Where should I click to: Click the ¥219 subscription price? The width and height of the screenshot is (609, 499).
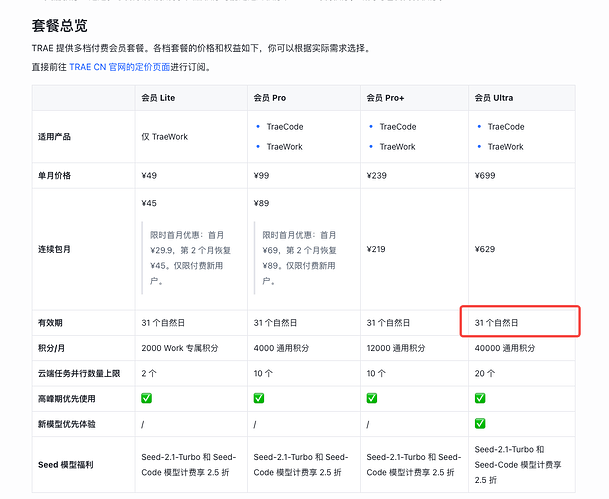click(x=376, y=249)
